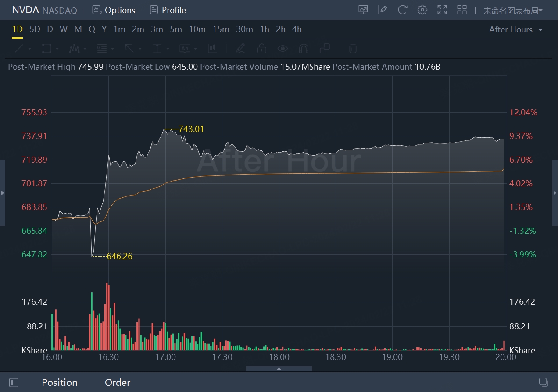The height and width of the screenshot is (392, 558).
Task: Select the arrow drawing tool
Action: pyautogui.click(x=129, y=48)
